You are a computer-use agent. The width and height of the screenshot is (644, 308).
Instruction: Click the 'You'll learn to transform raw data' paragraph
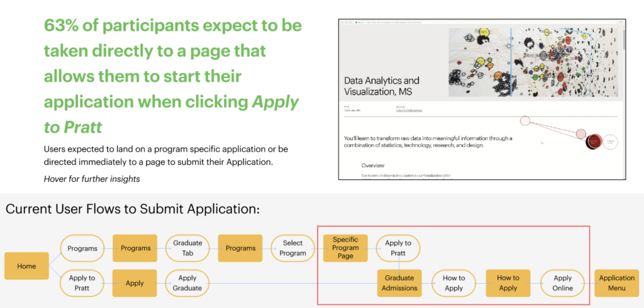pos(428,142)
